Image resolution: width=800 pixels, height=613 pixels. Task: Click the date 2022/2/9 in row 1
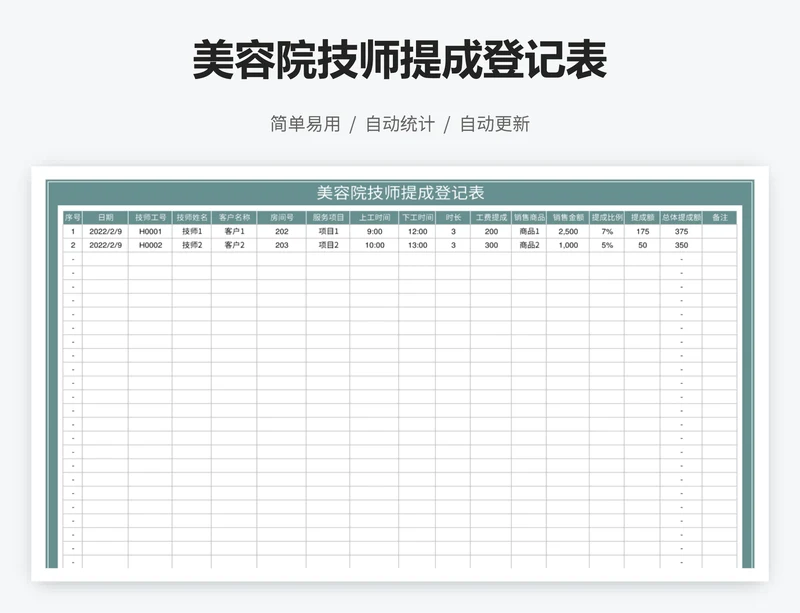tap(107, 230)
